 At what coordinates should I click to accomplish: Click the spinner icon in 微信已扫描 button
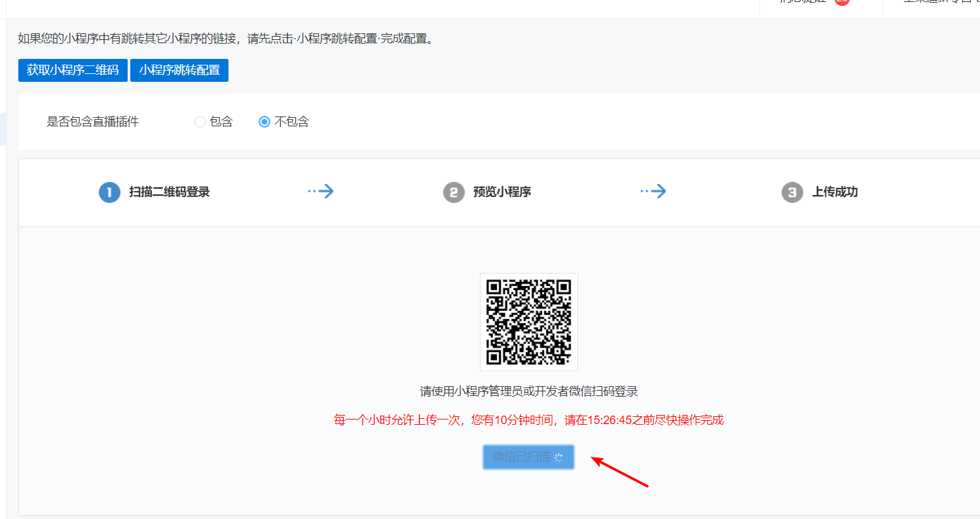click(558, 457)
